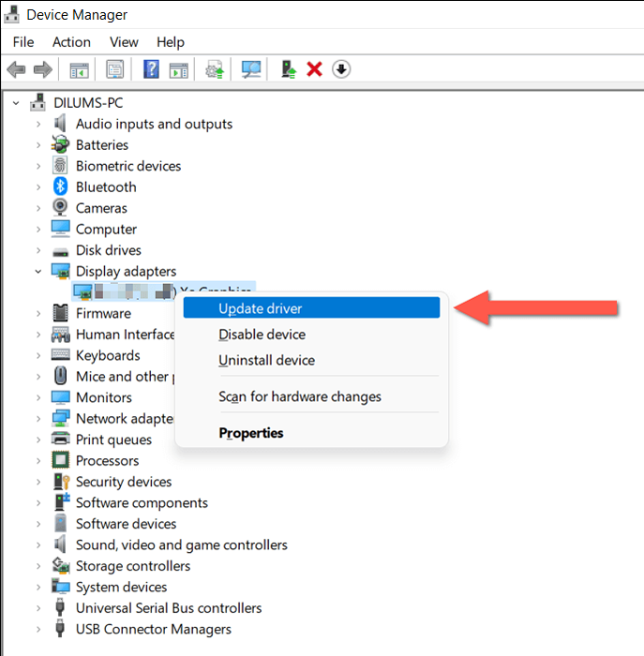Click the Forward arrow toolbar icon
The height and width of the screenshot is (656, 644).
click(43, 69)
